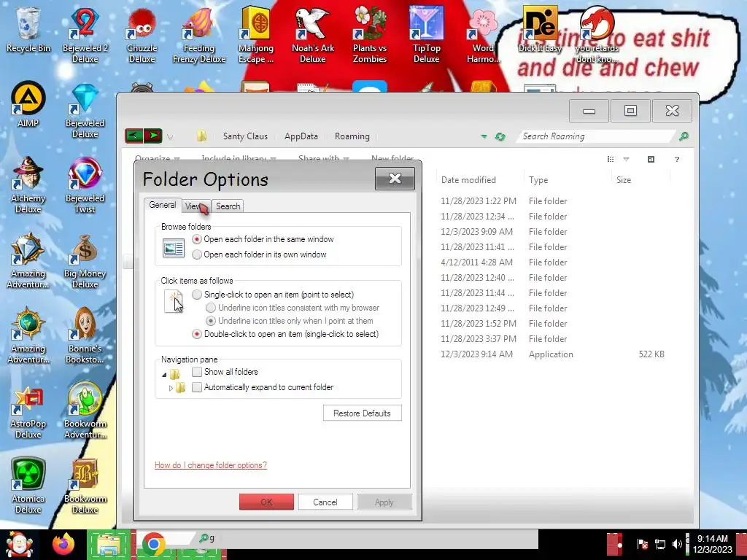Launch Big Money Deluxe shortcut
This screenshot has width=747, height=560.
pyautogui.click(x=85, y=260)
